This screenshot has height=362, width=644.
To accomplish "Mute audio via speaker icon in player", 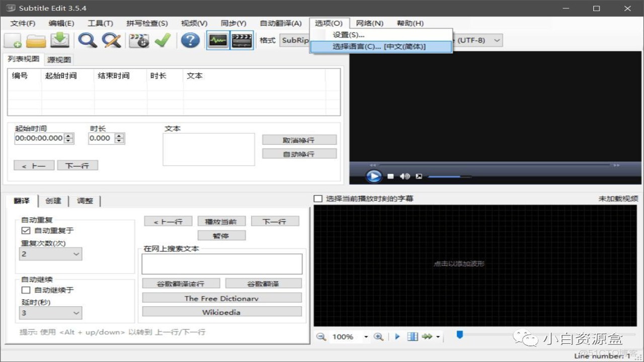I will click(405, 176).
